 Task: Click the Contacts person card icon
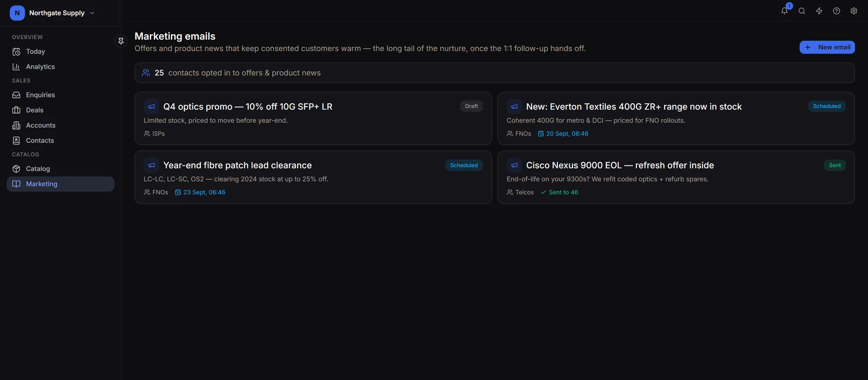pyautogui.click(x=16, y=140)
